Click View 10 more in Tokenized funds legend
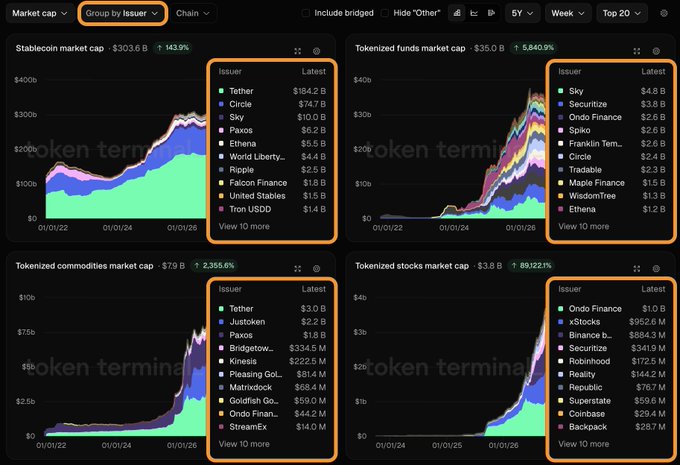 click(583, 226)
